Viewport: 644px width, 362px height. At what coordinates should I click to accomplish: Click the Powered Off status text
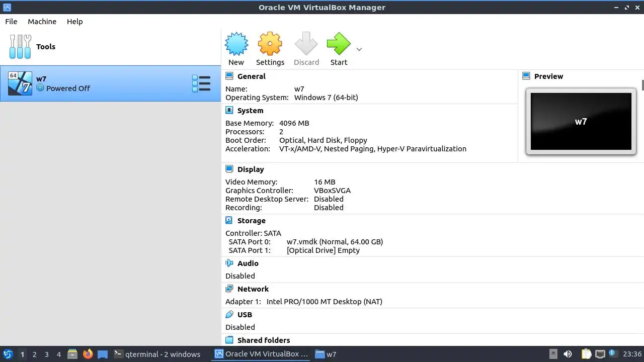(x=68, y=88)
